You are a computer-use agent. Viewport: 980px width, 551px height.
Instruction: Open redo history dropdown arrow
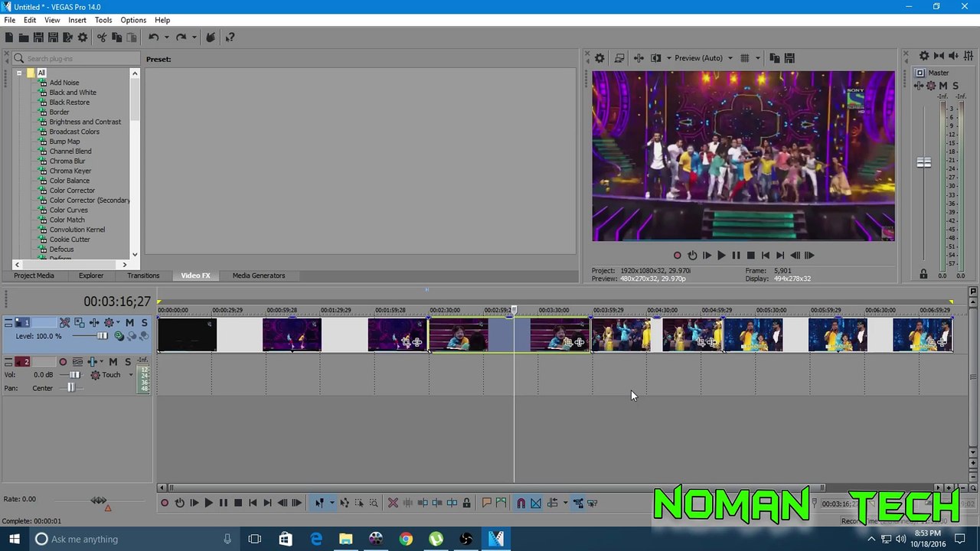pyautogui.click(x=193, y=37)
